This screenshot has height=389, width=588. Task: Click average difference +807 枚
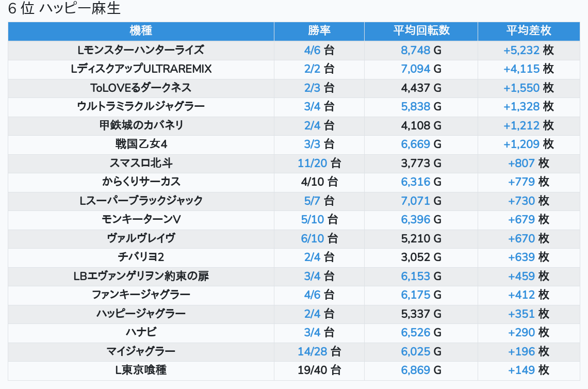coord(529,163)
